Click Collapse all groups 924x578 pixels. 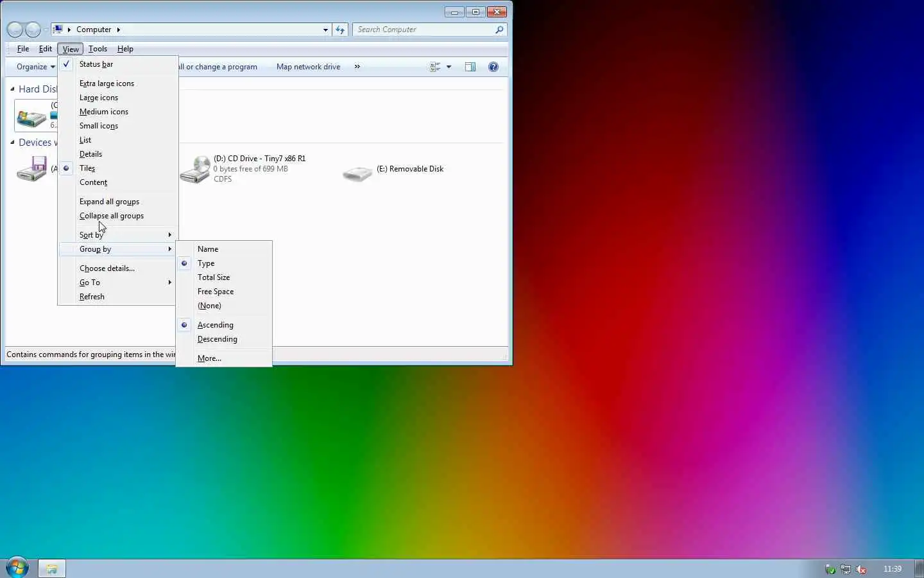(117, 216)
